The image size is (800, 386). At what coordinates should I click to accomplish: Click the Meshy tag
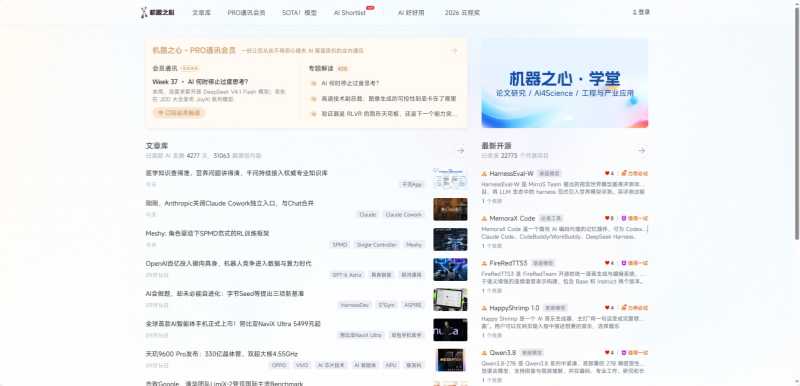pyautogui.click(x=414, y=245)
